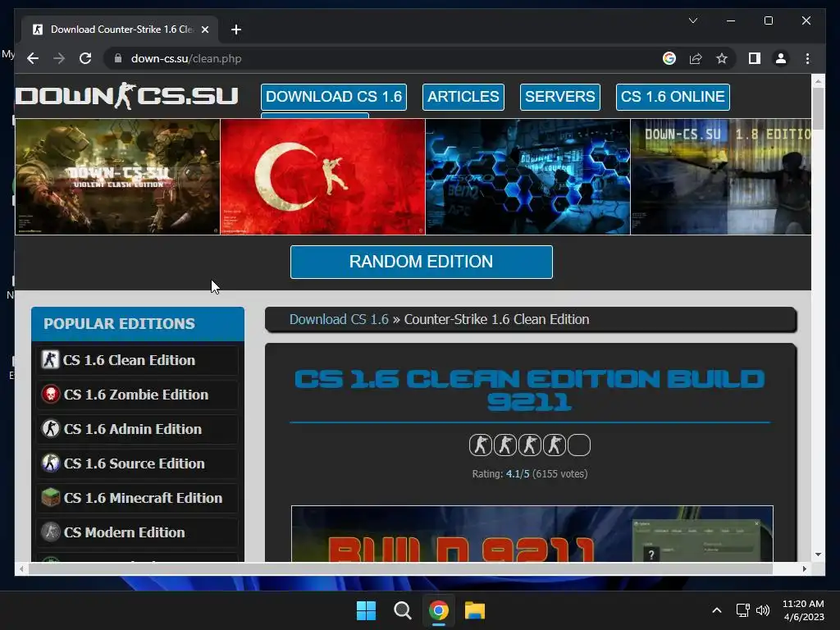Open the network tray icon
Screen dimensions: 840x630
[742, 610]
